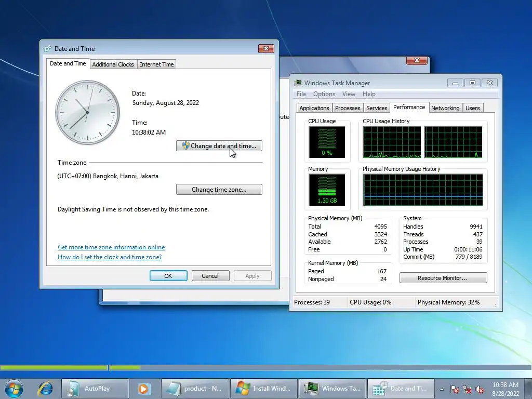Click the right CPU Usage History graph
This screenshot has height=399, width=532.
click(453, 142)
